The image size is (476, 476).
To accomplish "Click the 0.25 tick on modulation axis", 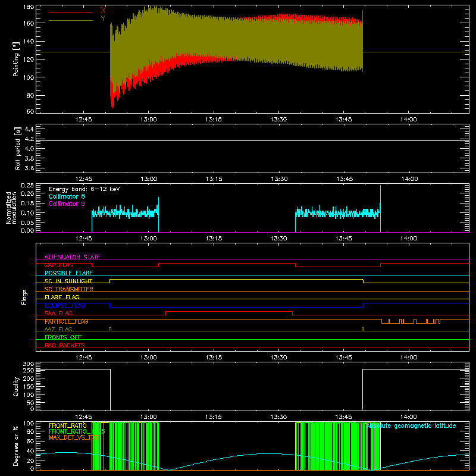I will point(27,186).
